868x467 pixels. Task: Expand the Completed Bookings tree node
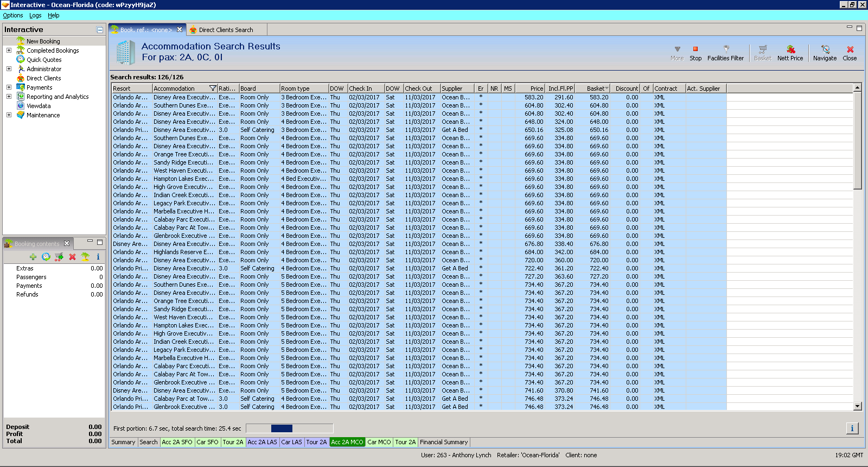tap(9, 51)
